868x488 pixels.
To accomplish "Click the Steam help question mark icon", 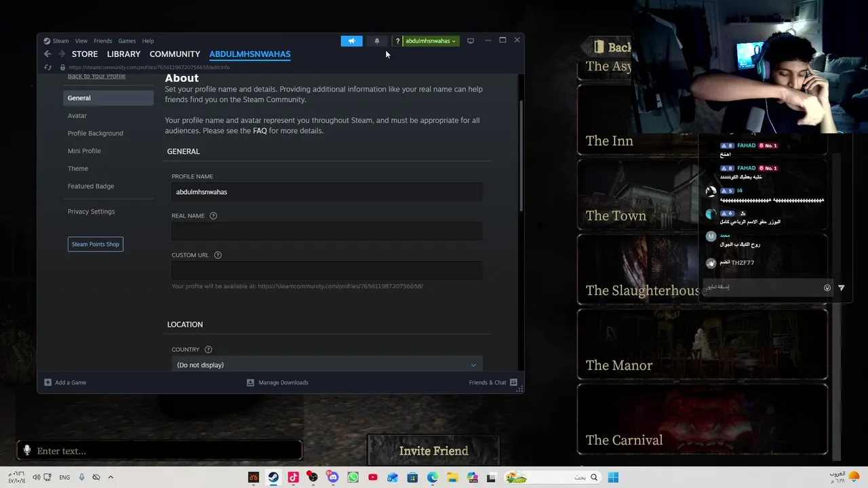I will (x=397, y=41).
